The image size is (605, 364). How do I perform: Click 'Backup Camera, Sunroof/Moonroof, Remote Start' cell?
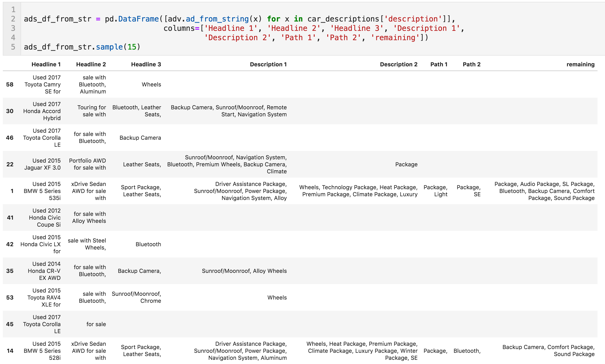click(228, 111)
